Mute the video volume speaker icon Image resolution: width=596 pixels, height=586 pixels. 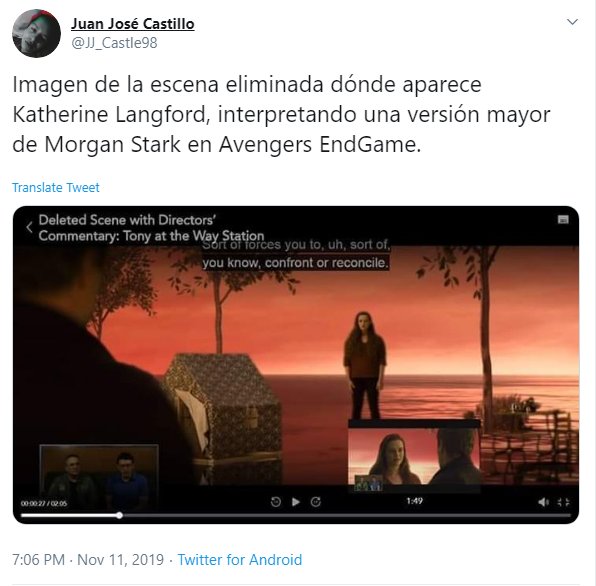[543, 502]
